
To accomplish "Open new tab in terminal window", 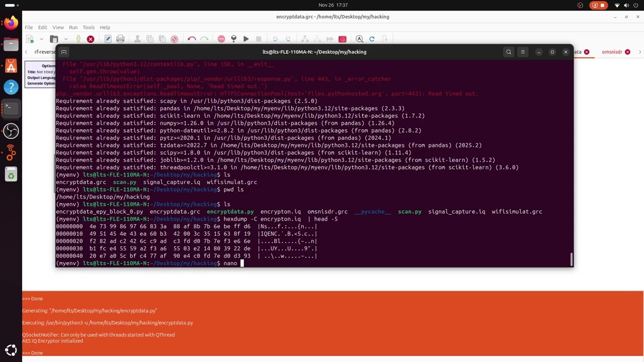I will [x=64, y=52].
